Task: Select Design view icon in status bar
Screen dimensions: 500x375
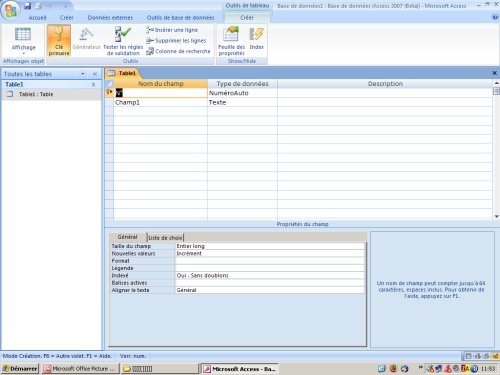Action: (x=495, y=356)
